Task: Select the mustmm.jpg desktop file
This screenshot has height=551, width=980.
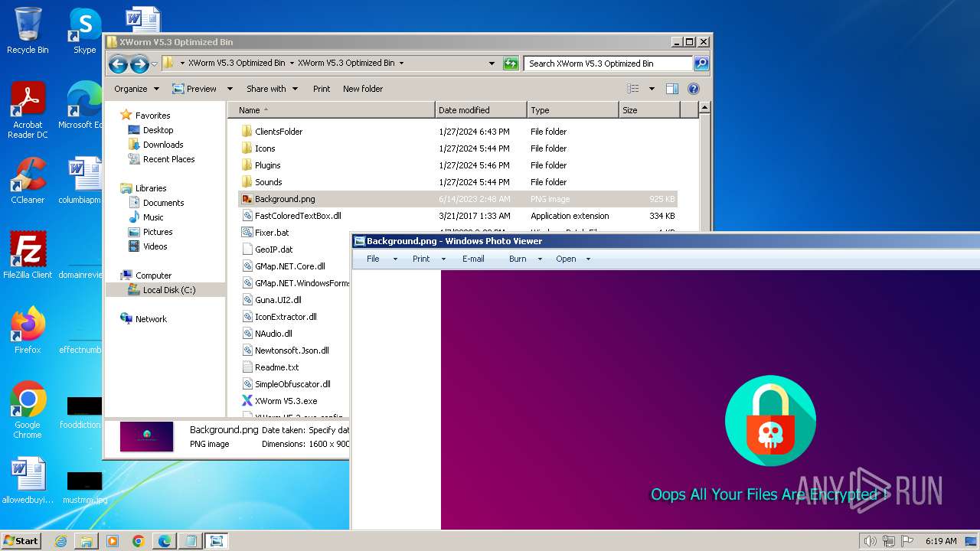Action: click(84, 487)
